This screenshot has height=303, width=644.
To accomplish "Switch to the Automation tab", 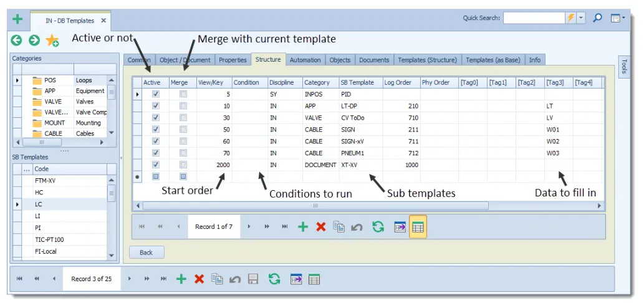I will tap(305, 60).
